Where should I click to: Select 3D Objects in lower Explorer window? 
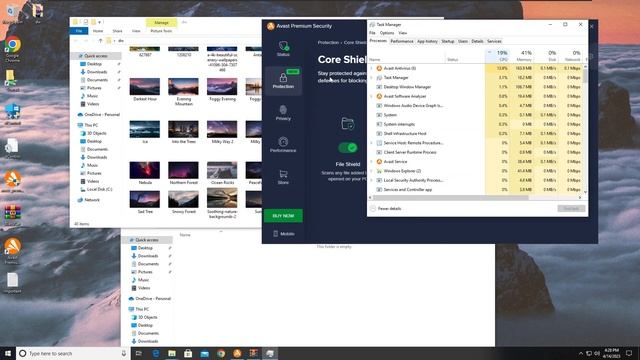coord(144,318)
